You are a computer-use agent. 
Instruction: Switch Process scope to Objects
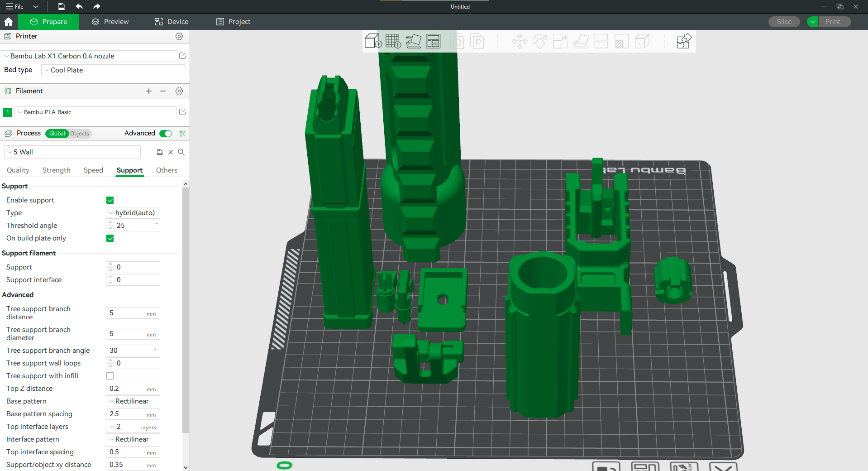(x=80, y=134)
